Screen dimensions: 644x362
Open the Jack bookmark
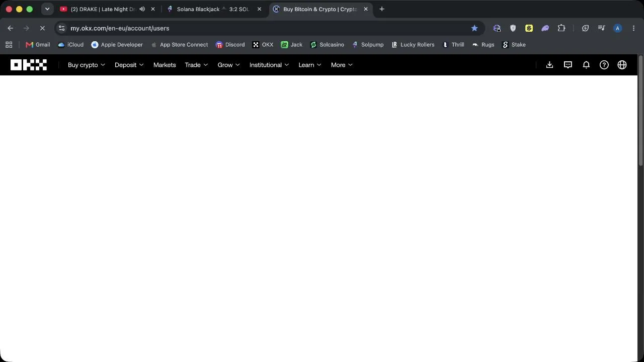(x=292, y=45)
